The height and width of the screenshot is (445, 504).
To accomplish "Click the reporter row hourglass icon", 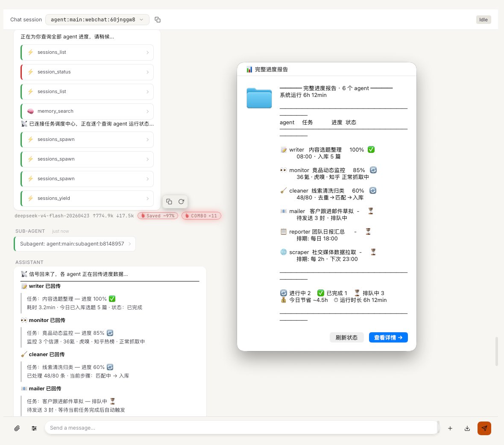I will (x=368, y=231).
